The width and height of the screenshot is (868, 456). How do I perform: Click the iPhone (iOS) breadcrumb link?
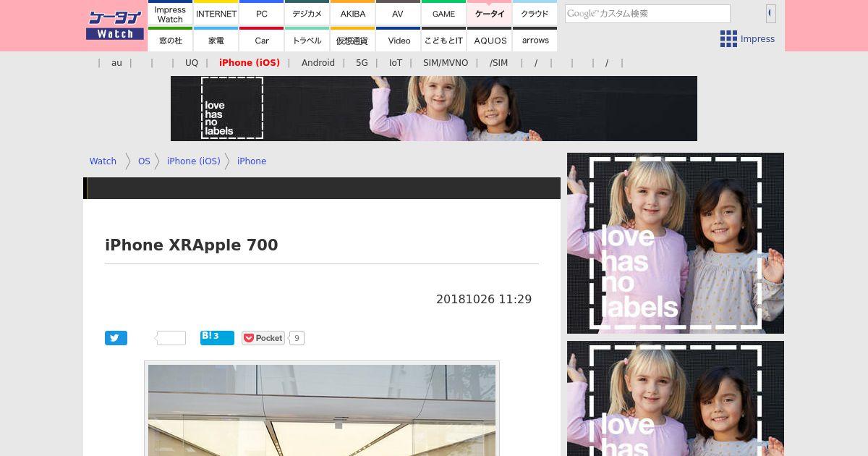coord(194,161)
